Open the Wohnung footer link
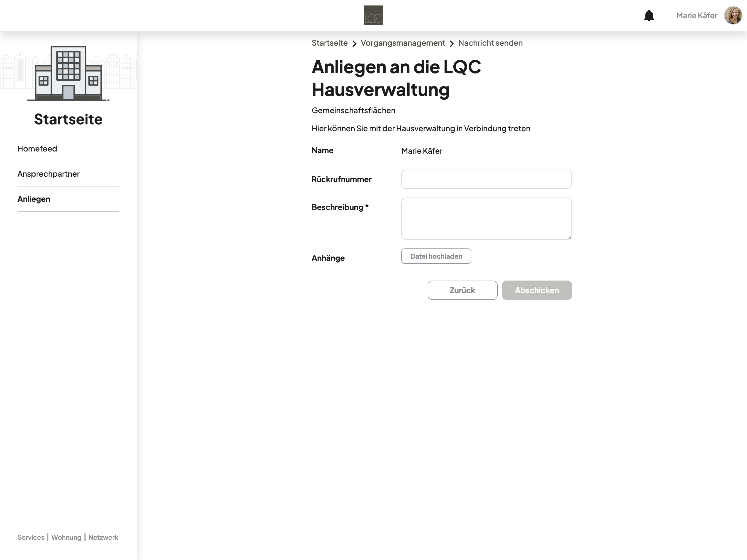The image size is (747, 560). pos(66,537)
